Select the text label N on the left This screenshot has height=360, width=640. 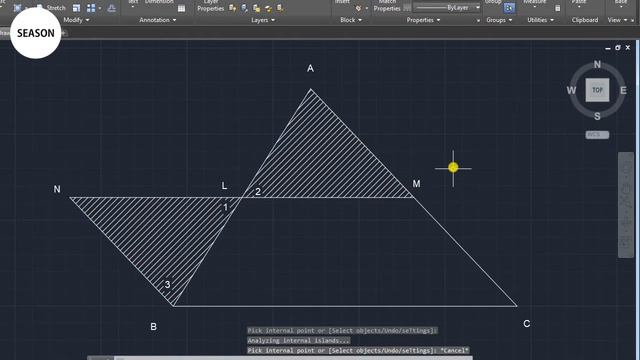pos(57,189)
